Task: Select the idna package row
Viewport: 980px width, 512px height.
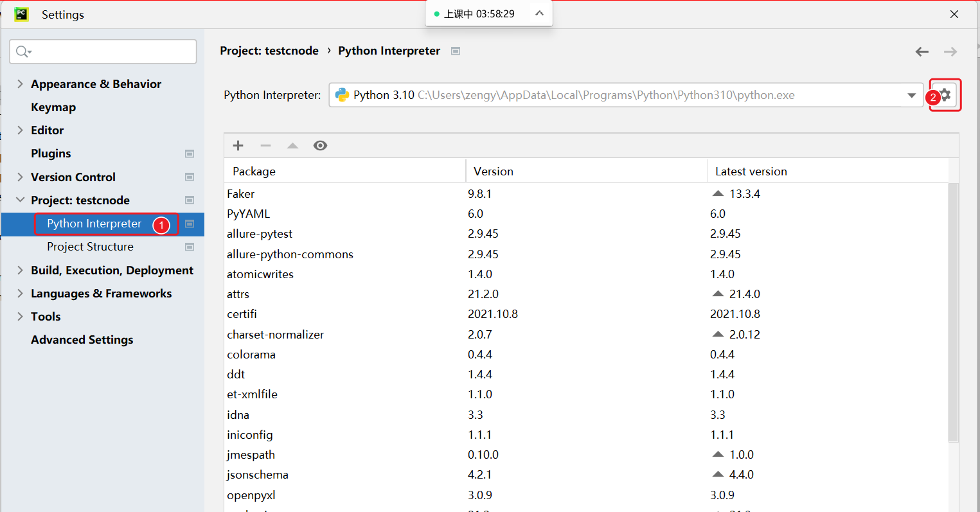Action: [x=586, y=414]
